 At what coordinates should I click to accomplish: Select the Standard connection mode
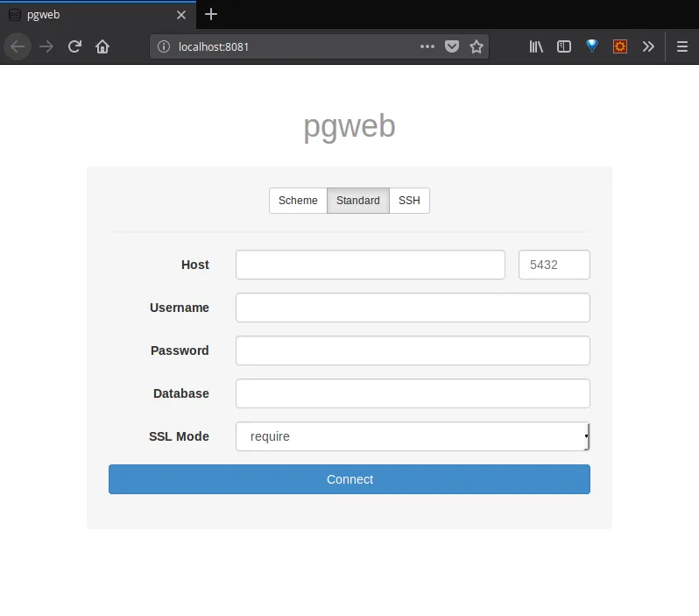(358, 201)
